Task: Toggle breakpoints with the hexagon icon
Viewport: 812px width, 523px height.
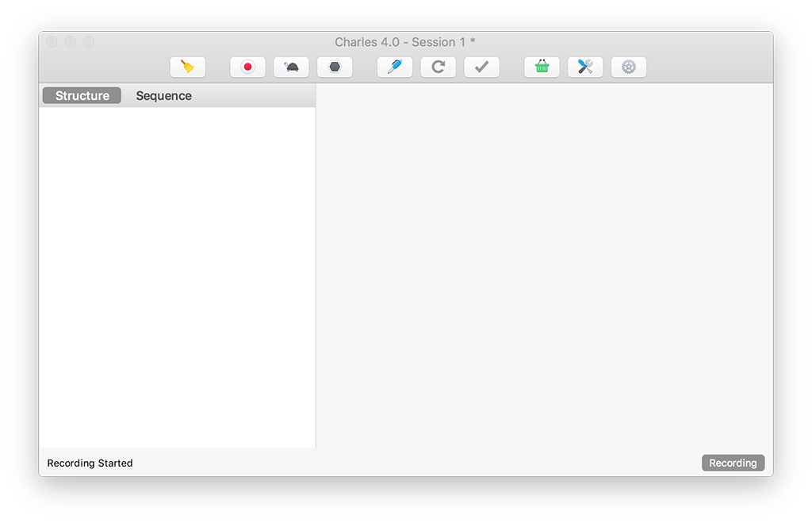Action: click(335, 67)
